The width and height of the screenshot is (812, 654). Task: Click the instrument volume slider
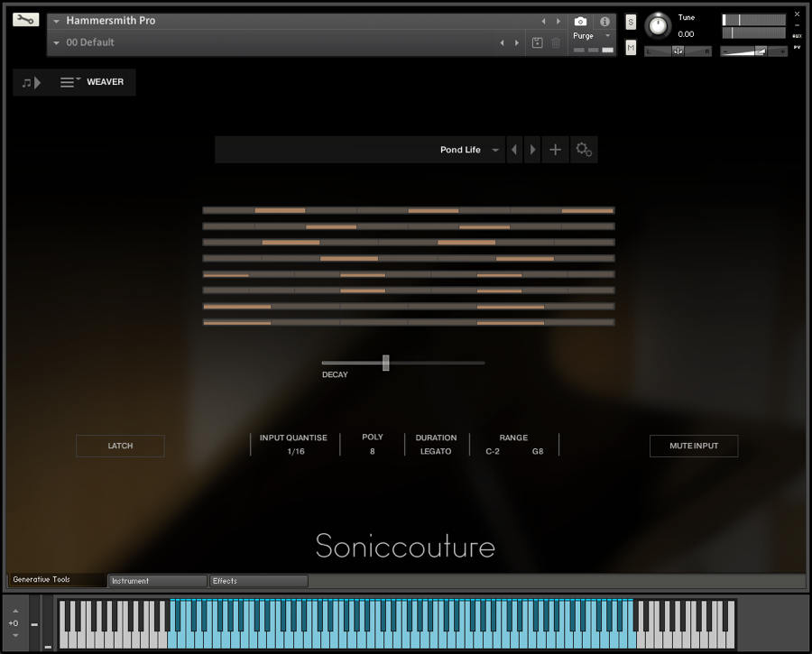(753, 51)
